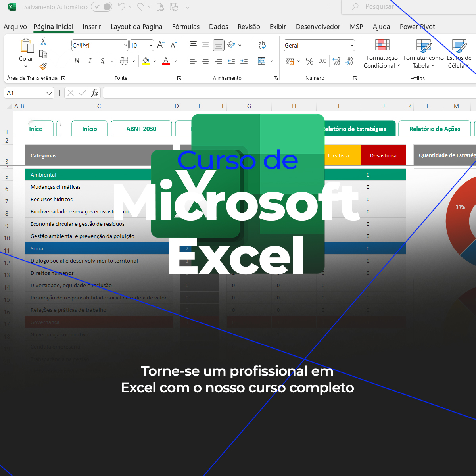Viewport: 476px width, 476px height.
Task: Align text left in the cell
Action: tap(193, 61)
